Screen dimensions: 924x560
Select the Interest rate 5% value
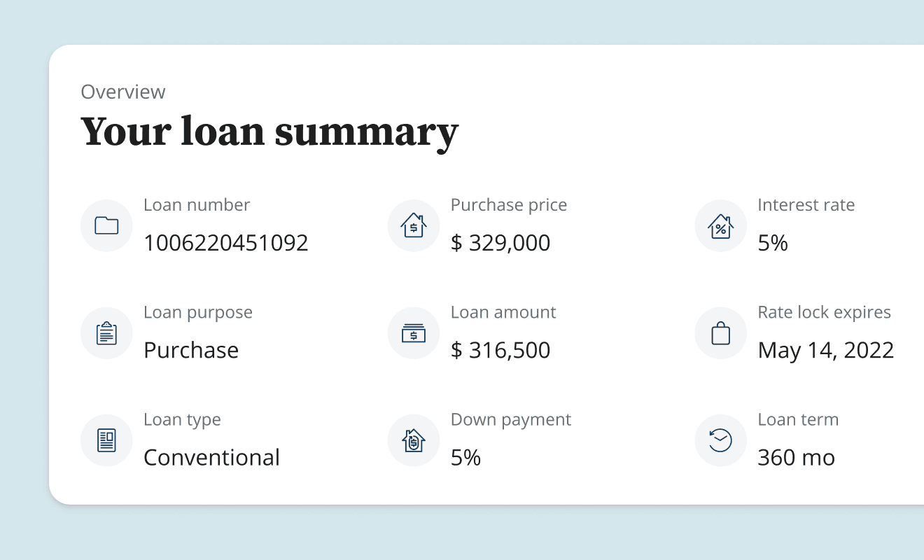772,242
